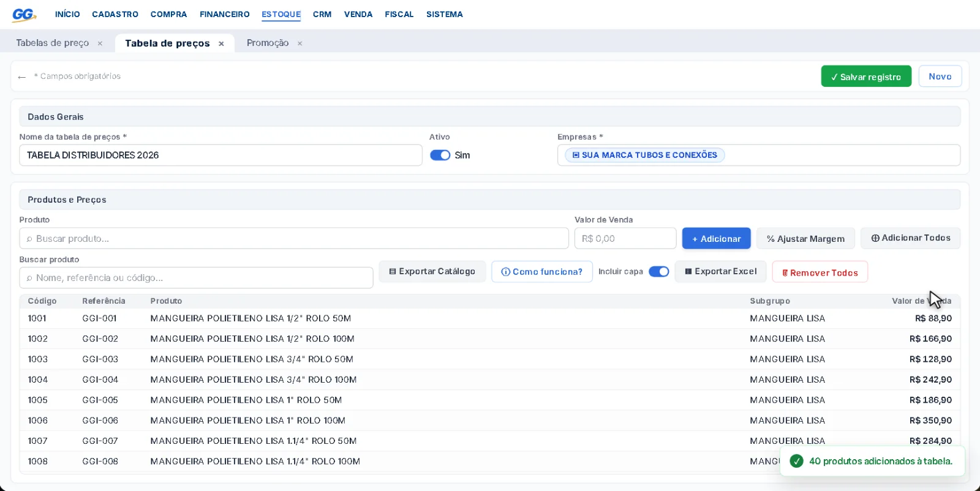
Task: Open the COMPRA menu
Action: 169,14
